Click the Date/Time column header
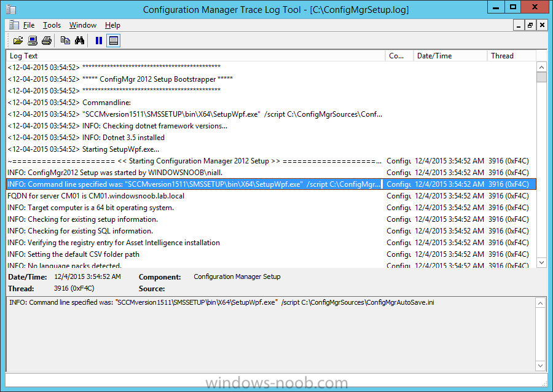The height and width of the screenshot is (392, 553). [x=450, y=56]
